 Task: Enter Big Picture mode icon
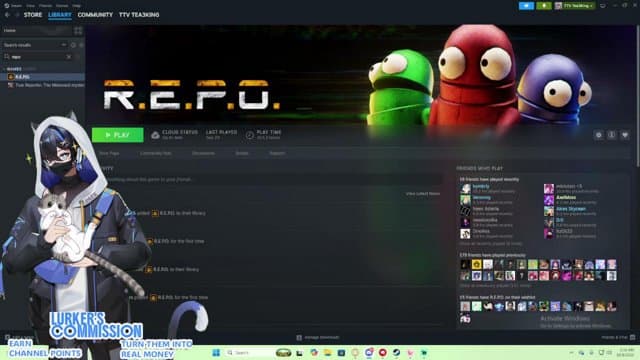pyautogui.click(x=603, y=6)
